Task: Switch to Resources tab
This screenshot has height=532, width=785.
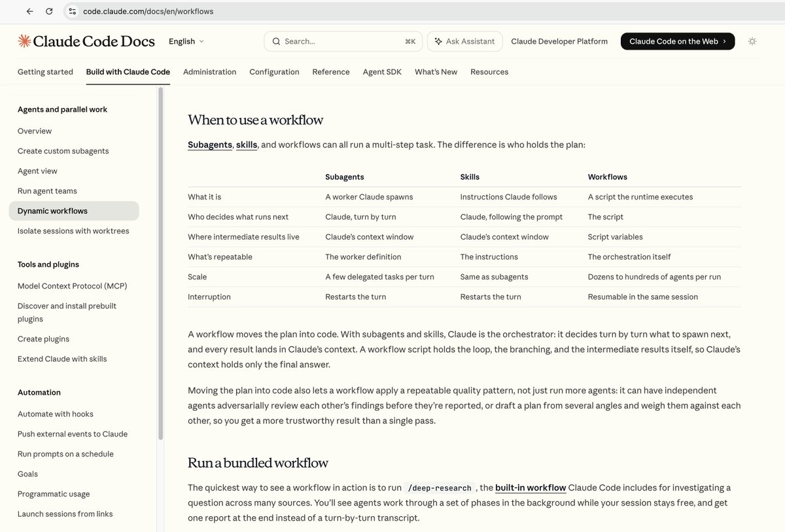Action: tap(489, 72)
